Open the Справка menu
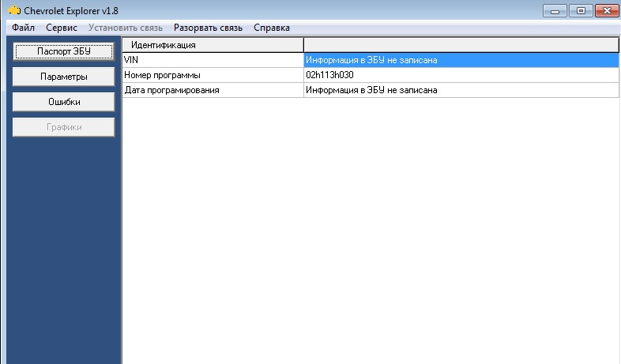 click(x=272, y=28)
